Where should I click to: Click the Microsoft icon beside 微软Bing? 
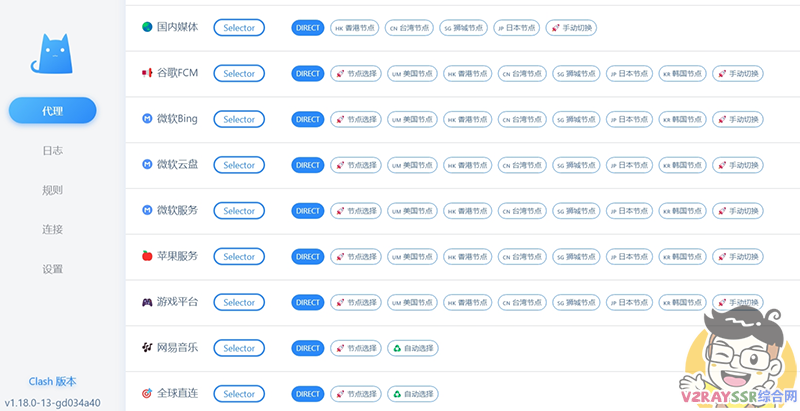(x=147, y=119)
